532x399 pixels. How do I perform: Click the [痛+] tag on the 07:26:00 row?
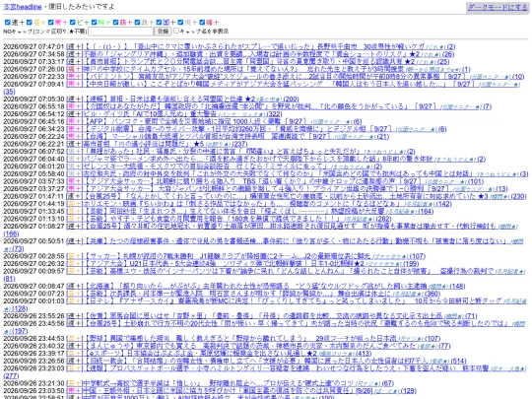tap(74, 69)
